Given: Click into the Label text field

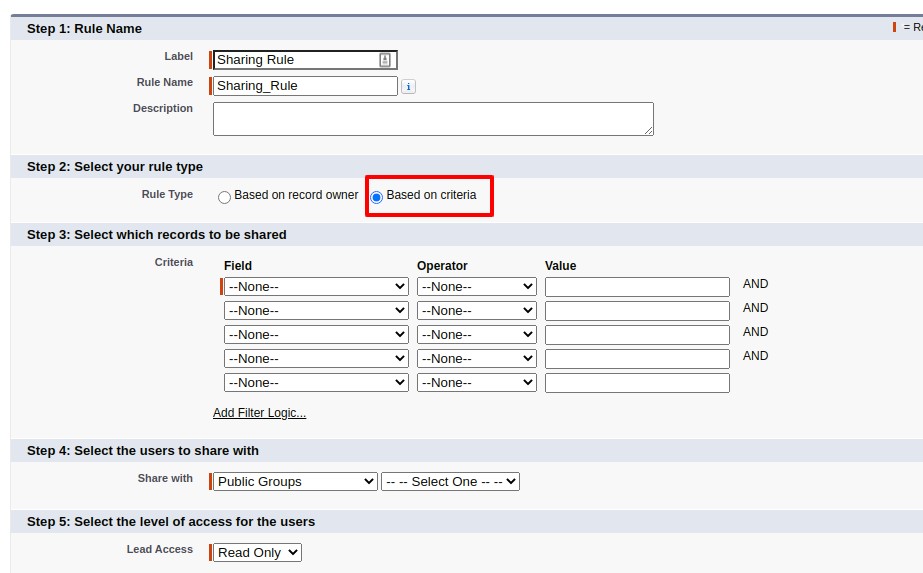Looking at the screenshot, I should 295,60.
